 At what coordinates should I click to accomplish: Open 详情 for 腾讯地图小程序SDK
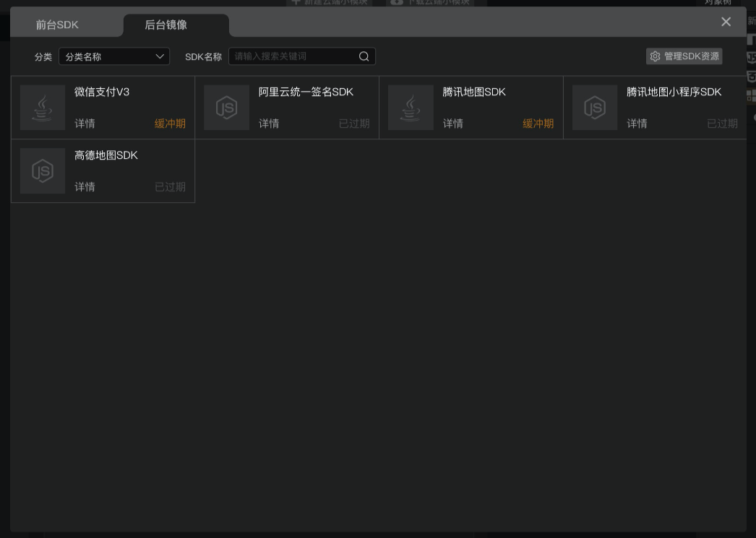click(x=637, y=123)
